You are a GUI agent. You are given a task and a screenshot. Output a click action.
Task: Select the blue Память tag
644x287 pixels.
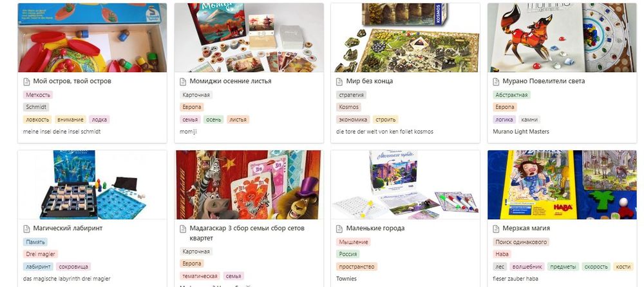pos(35,242)
